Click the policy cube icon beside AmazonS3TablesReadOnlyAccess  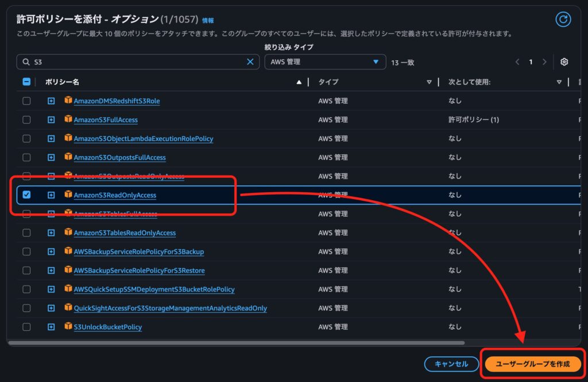click(x=68, y=232)
